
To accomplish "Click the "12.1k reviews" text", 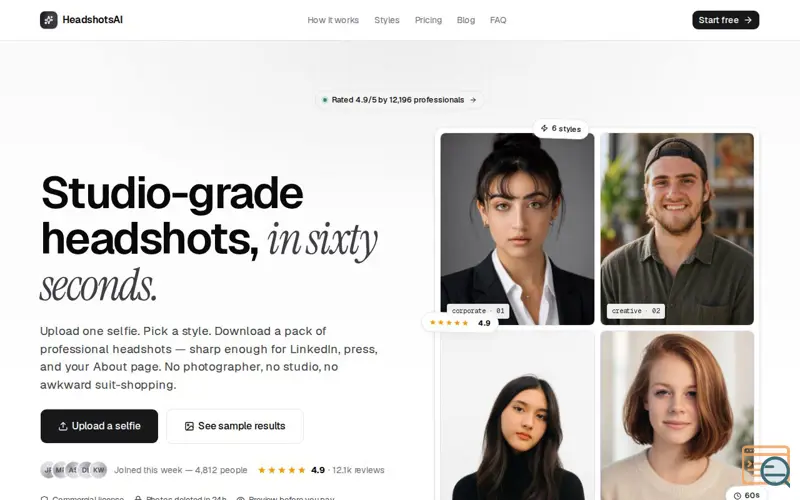I will point(358,470).
